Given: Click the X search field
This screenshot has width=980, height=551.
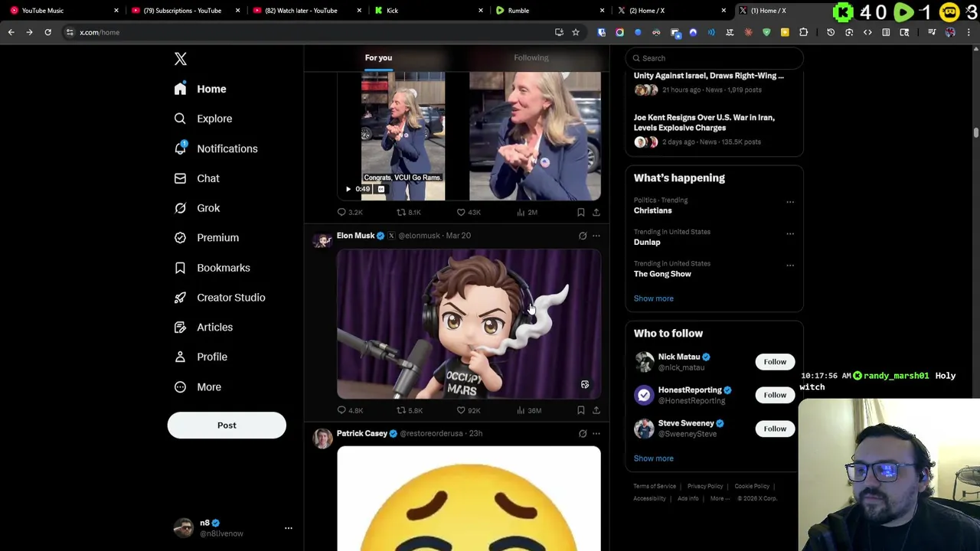Looking at the screenshot, I should click(x=714, y=58).
